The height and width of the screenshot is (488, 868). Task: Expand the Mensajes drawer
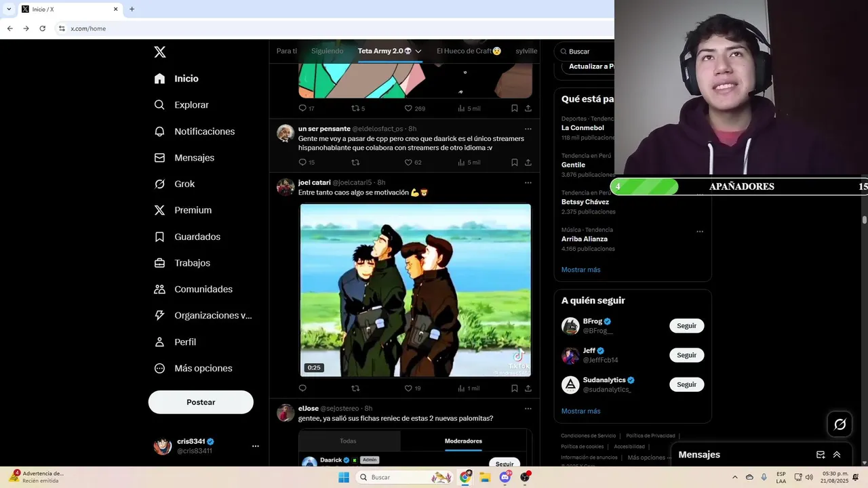click(x=837, y=455)
